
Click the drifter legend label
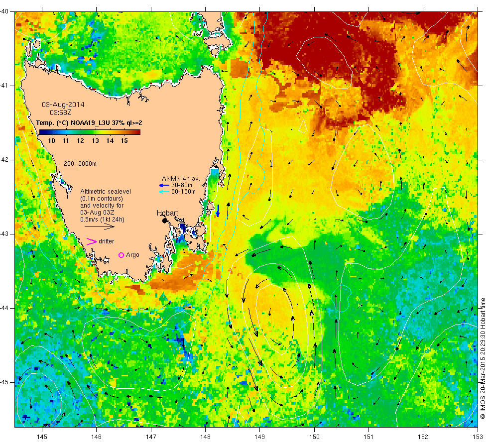[107, 241]
